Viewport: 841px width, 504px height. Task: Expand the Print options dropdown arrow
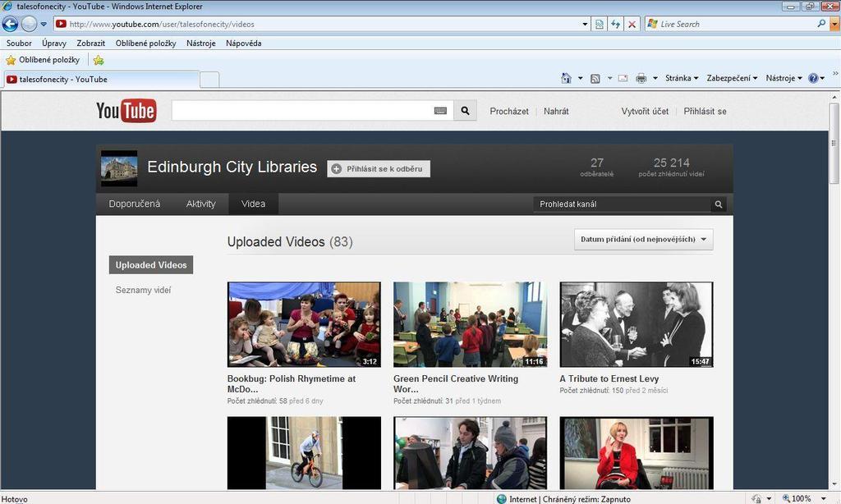pos(655,78)
